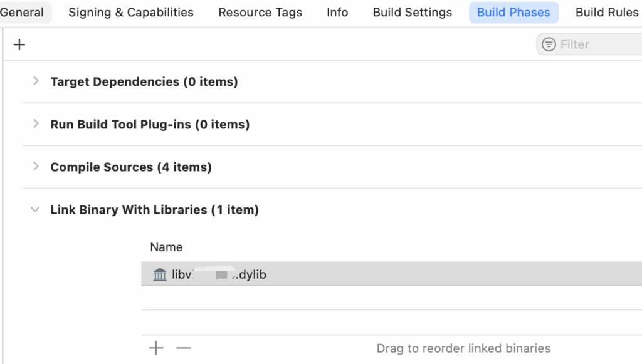Switch to the Build Rules tab
642x364 pixels.
(607, 13)
